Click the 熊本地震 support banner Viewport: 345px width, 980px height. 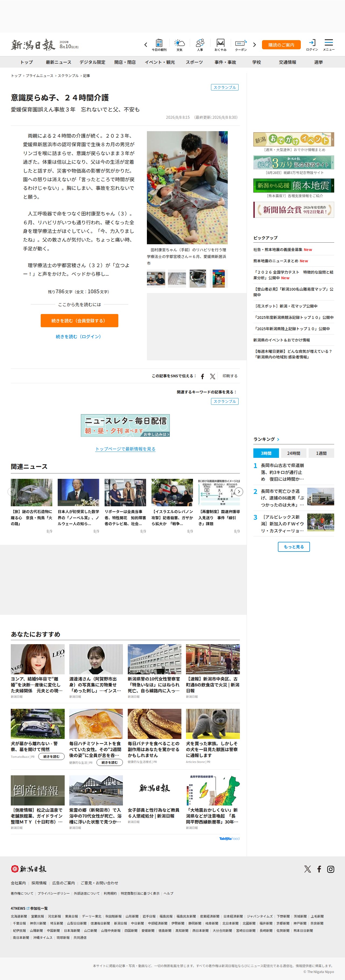tap(294, 186)
